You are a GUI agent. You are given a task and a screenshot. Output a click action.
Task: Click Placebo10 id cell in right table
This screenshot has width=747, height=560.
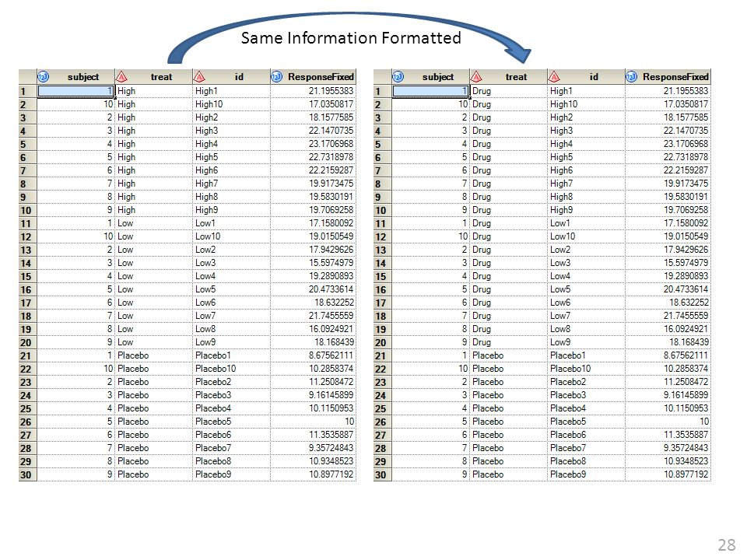pyautogui.click(x=586, y=369)
